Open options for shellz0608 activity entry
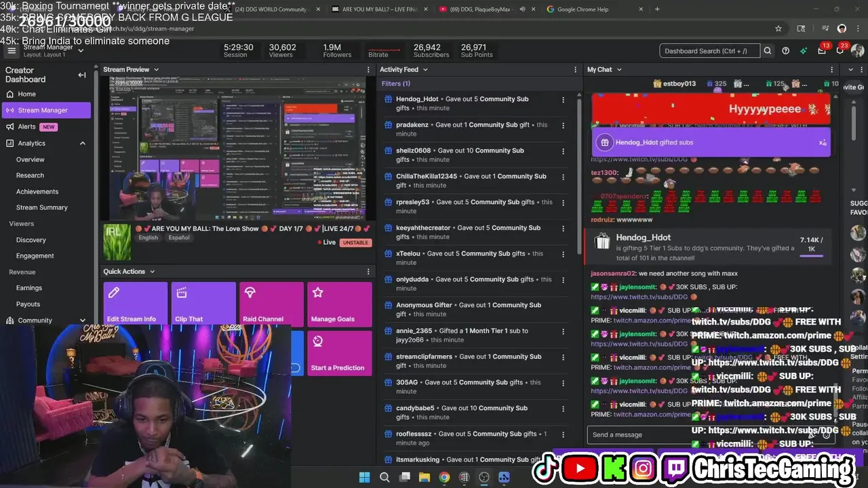The width and height of the screenshot is (868, 488). 563,151
